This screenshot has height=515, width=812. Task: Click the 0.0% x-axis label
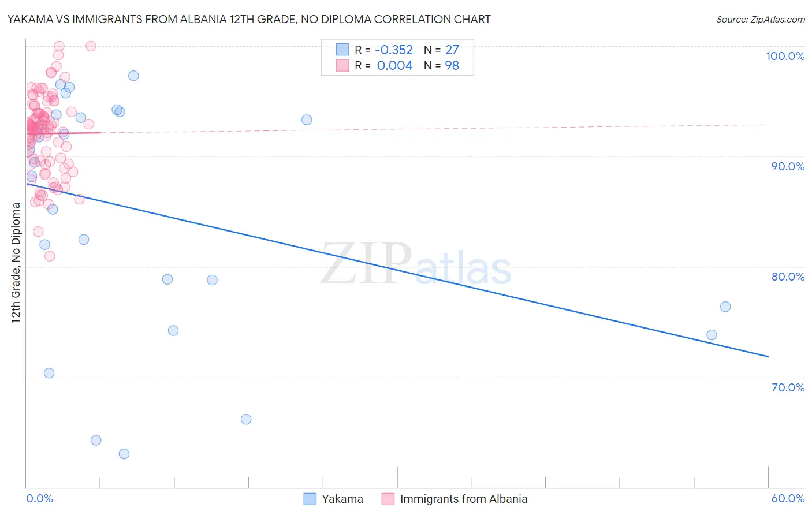click(x=39, y=498)
